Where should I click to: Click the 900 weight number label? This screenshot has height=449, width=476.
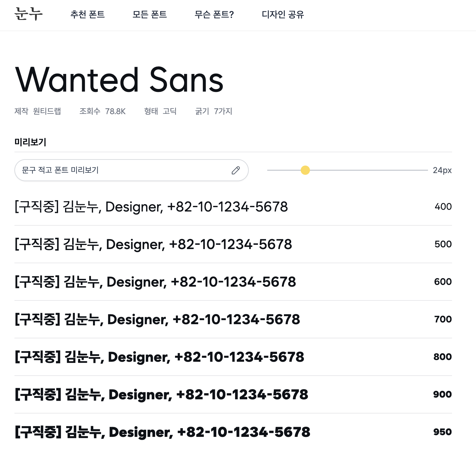(x=442, y=394)
